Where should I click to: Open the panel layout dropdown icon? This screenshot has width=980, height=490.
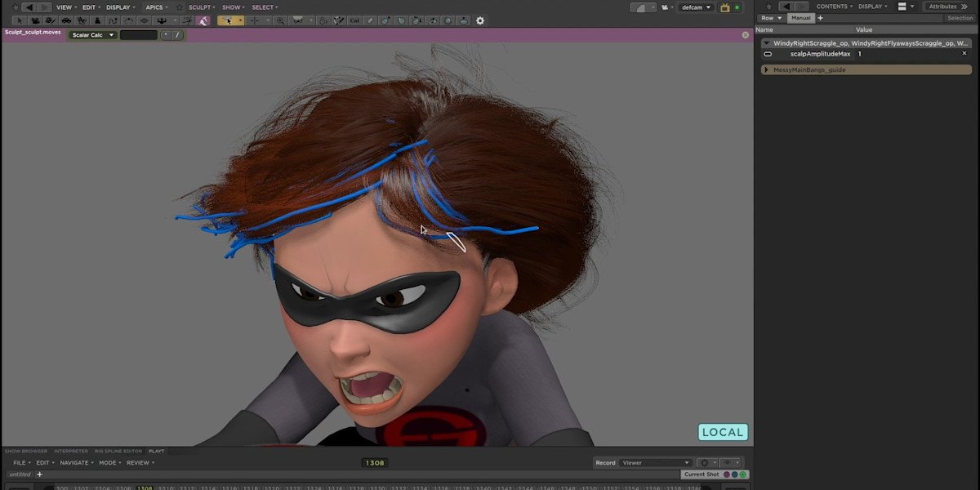click(x=905, y=7)
